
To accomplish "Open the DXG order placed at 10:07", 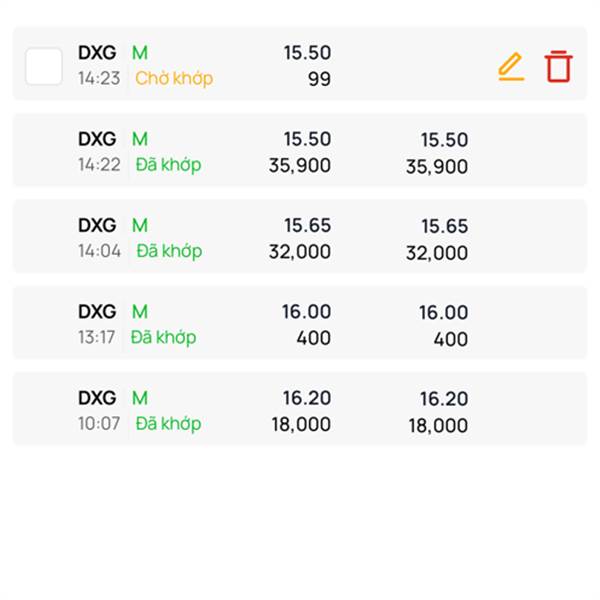I will click(299, 409).
